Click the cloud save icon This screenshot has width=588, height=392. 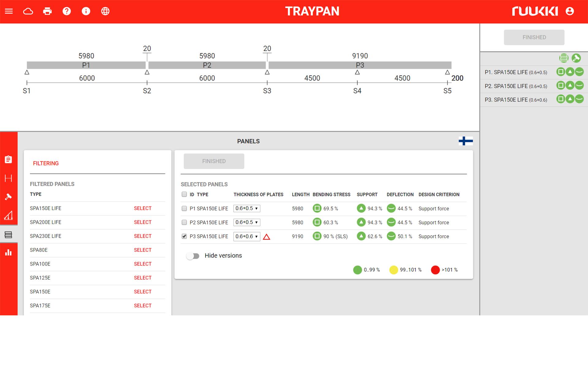tap(28, 11)
